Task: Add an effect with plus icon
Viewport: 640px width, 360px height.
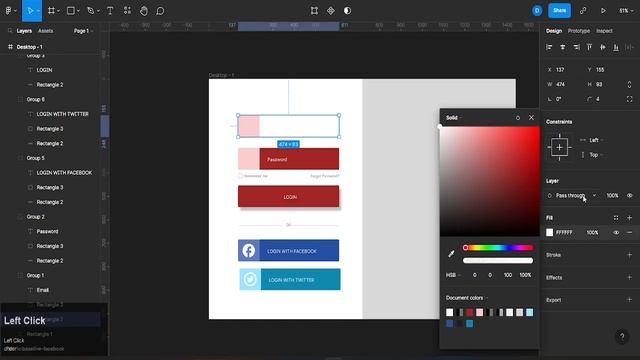Action: 629,277
